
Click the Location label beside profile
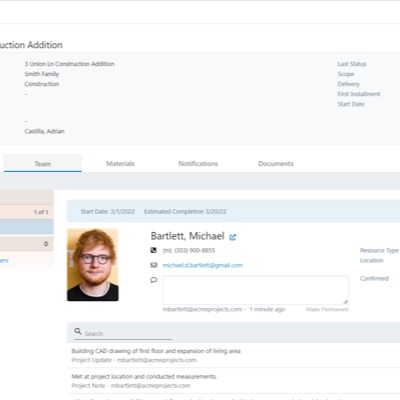tap(372, 260)
